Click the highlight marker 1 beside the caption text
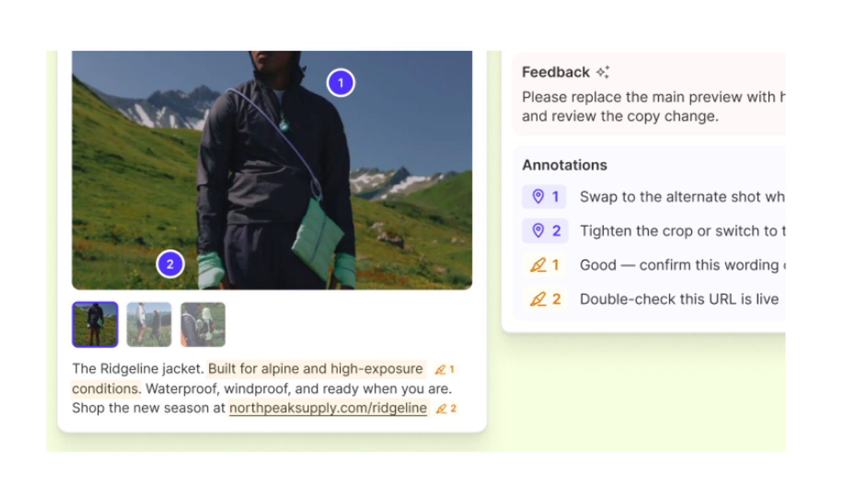The height and width of the screenshot is (504, 850). click(x=445, y=369)
